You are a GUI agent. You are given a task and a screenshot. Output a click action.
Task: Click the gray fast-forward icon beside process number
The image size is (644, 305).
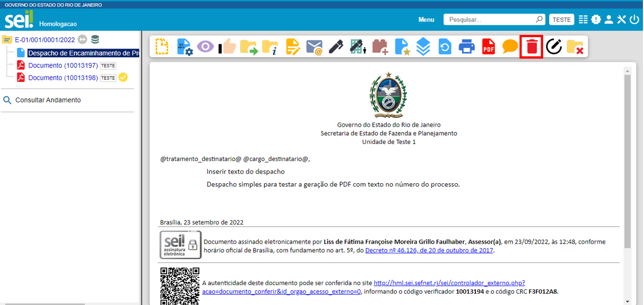point(82,39)
